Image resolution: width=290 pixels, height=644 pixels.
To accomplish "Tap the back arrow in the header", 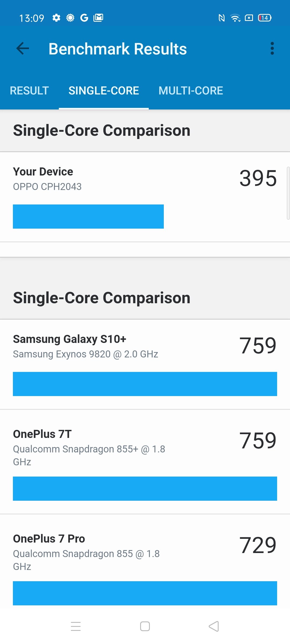I will 23,49.
